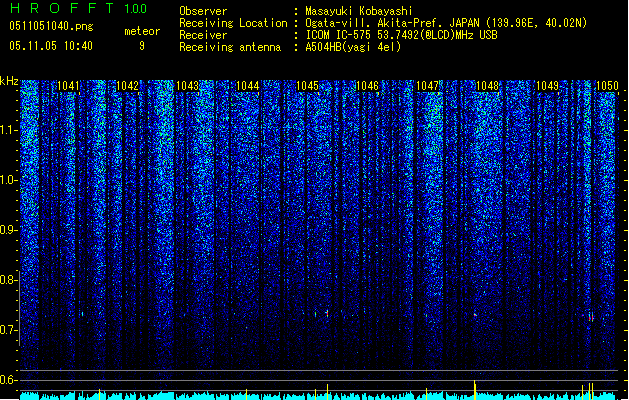
Task: Click the 1046 time marker
Action: click(x=367, y=86)
